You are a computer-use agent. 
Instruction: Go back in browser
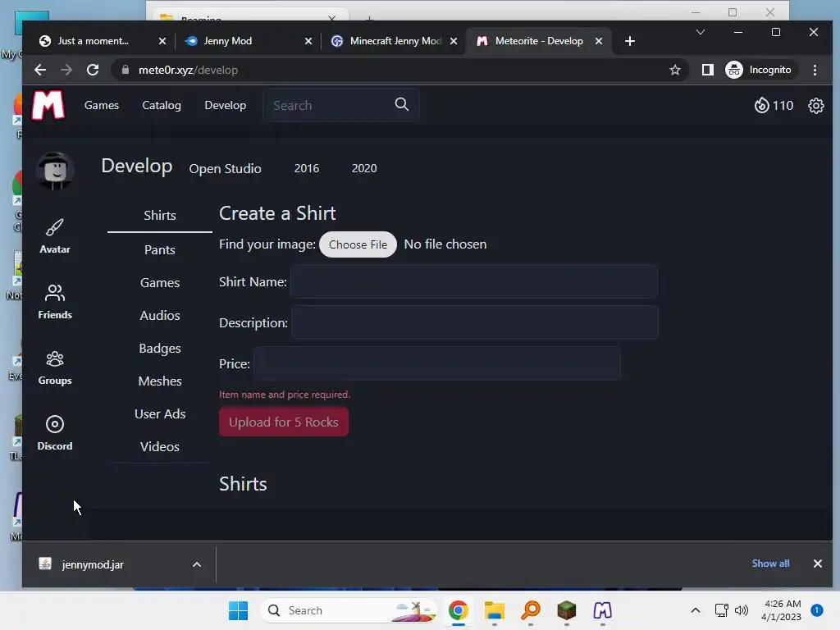(40, 70)
